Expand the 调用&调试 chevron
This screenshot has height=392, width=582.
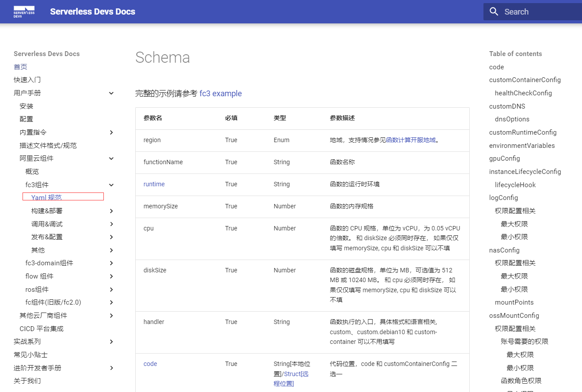111,224
